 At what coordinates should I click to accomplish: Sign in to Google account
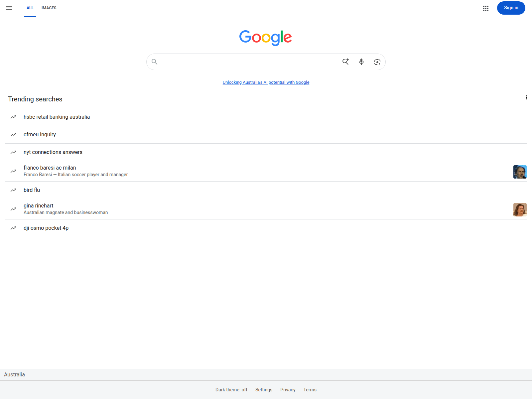click(x=511, y=8)
